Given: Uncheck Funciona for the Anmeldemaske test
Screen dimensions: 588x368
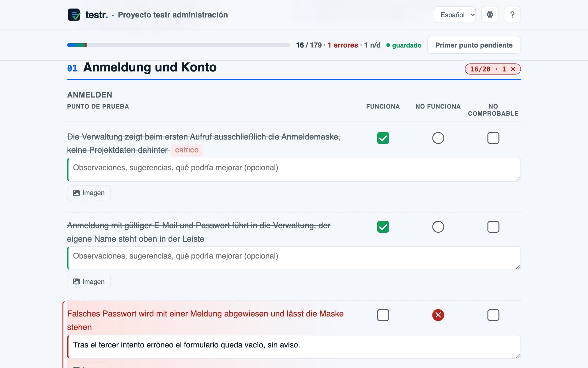Looking at the screenshot, I should 383,138.
